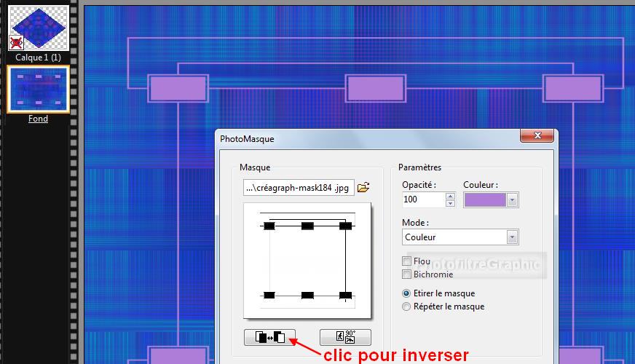This screenshot has width=635, height=364.
Task: Toggle the Bichromie checkbox
Action: click(407, 274)
